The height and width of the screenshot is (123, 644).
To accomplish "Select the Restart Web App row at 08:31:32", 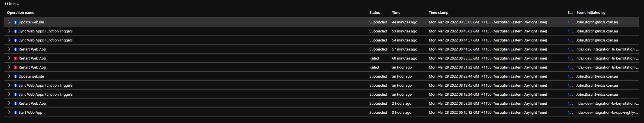I will pos(321,67).
